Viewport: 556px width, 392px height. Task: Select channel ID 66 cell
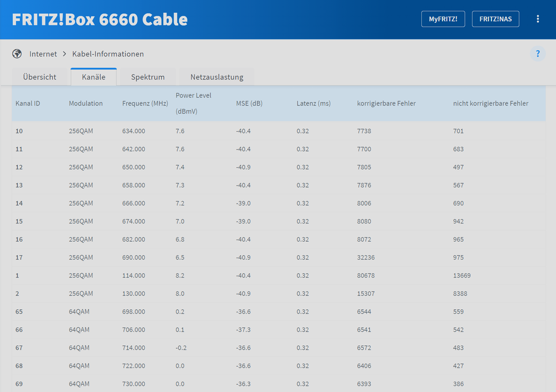point(19,330)
